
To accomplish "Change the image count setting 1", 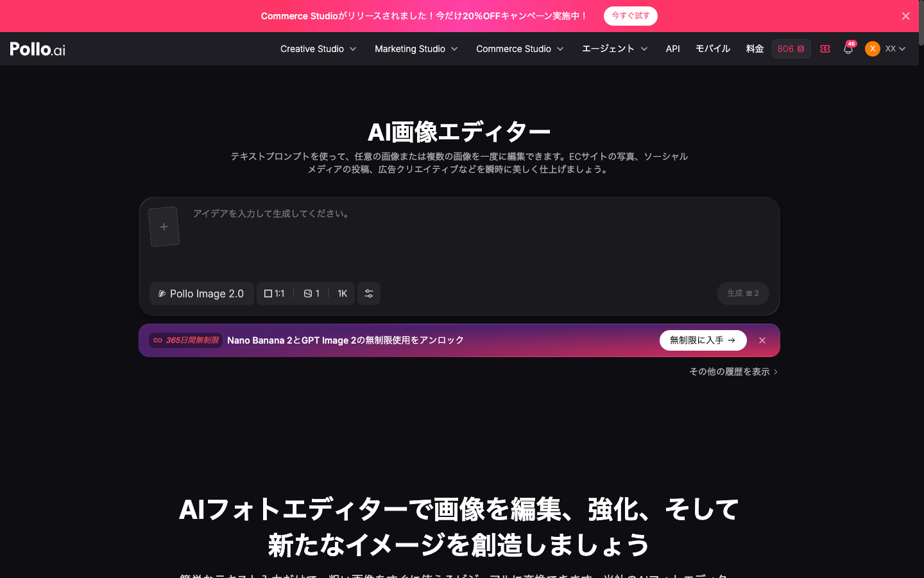I will (x=312, y=293).
